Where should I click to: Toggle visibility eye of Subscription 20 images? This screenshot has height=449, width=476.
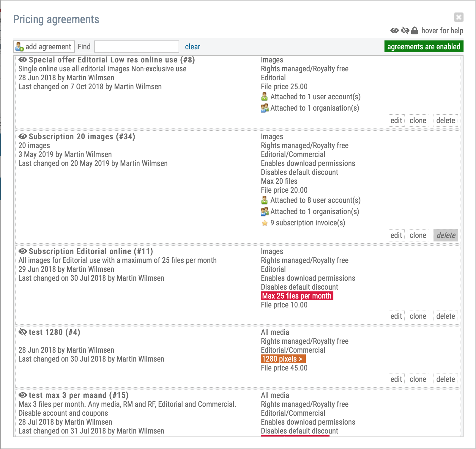coord(23,136)
